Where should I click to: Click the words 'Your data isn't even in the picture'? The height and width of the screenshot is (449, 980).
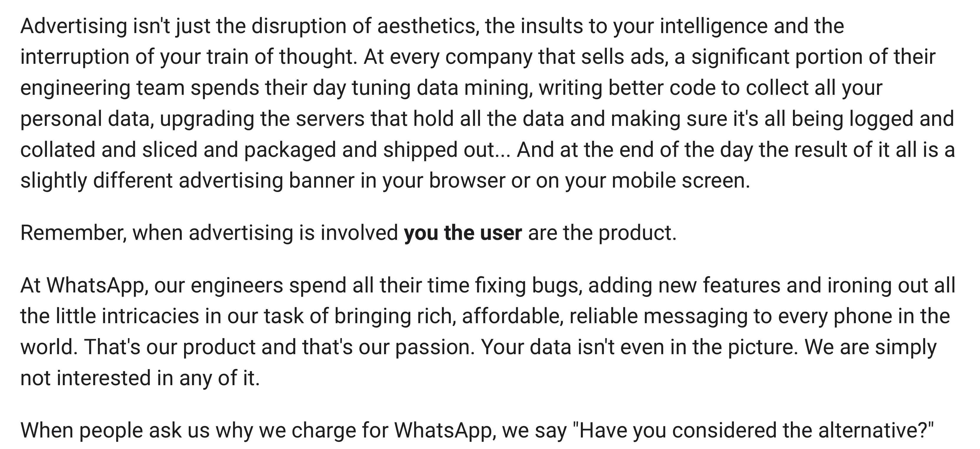(639, 347)
